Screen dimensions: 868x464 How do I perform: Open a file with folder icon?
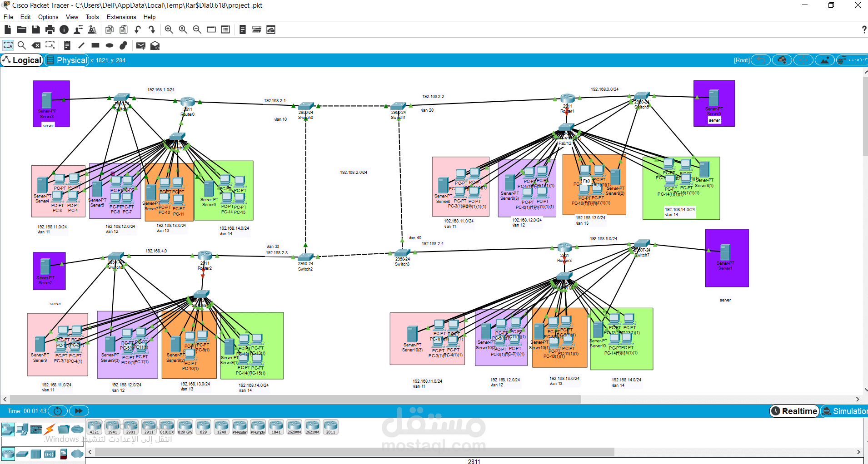point(21,30)
